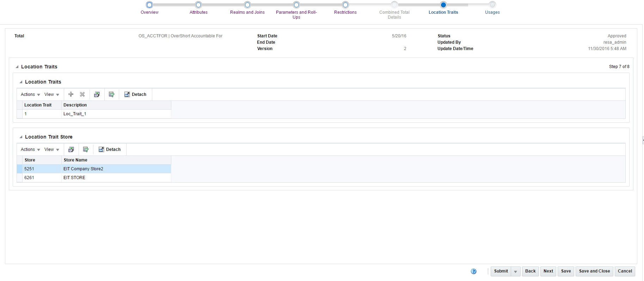644x281 pixels.
Task: Cancel the total definition wizard
Action: tap(625, 271)
